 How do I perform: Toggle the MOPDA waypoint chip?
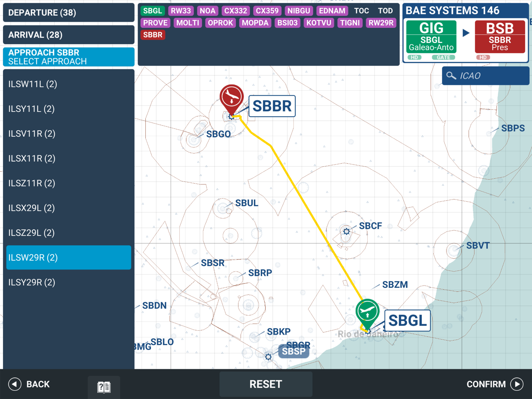(x=255, y=23)
